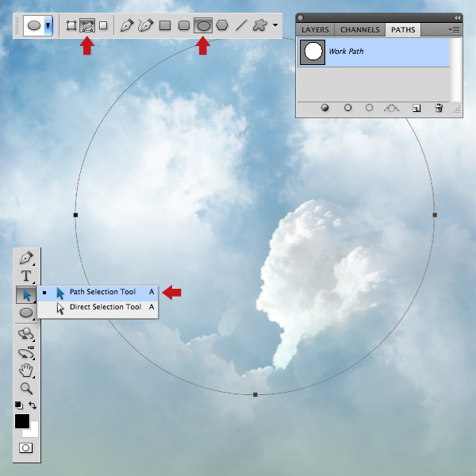Open the black foreground color swatch
This screenshot has height=476, width=476.
point(22,420)
